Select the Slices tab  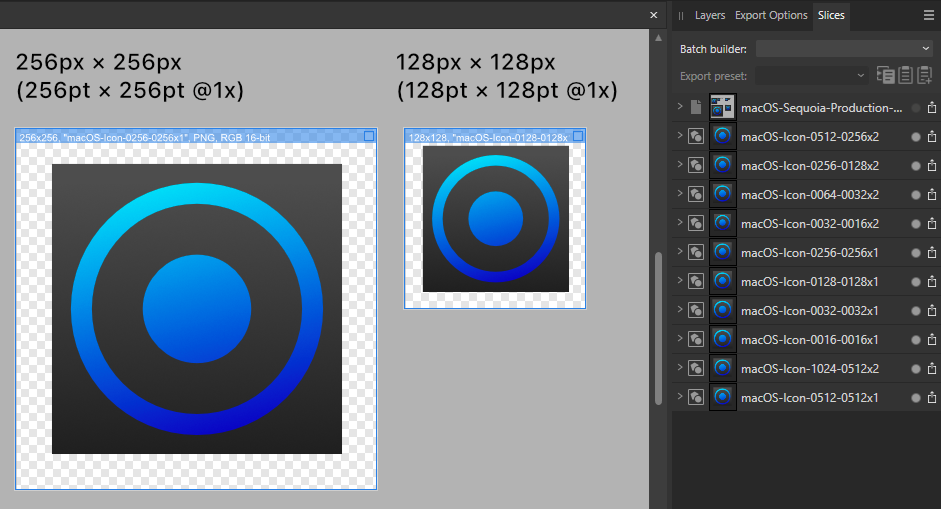coord(831,16)
